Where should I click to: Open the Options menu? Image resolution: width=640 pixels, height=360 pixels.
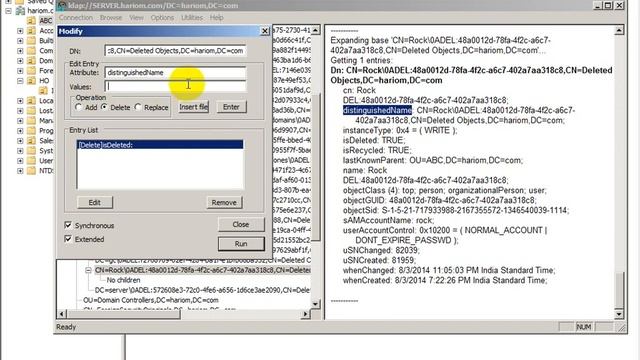(162, 18)
